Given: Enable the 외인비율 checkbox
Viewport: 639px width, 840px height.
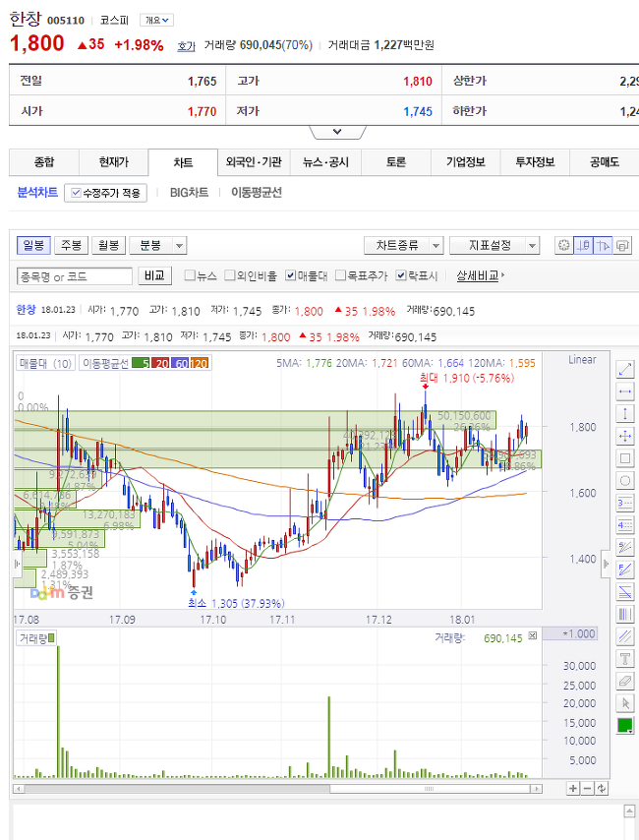Looking at the screenshot, I should pyautogui.click(x=229, y=275).
